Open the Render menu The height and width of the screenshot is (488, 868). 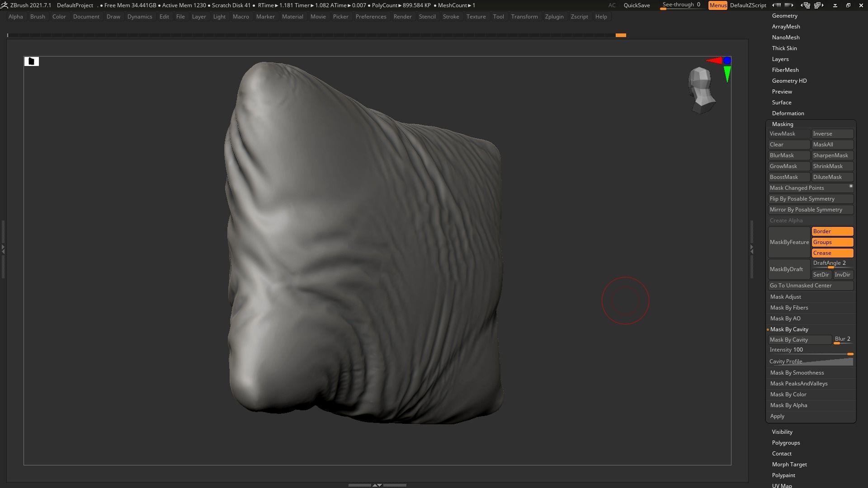[402, 17]
